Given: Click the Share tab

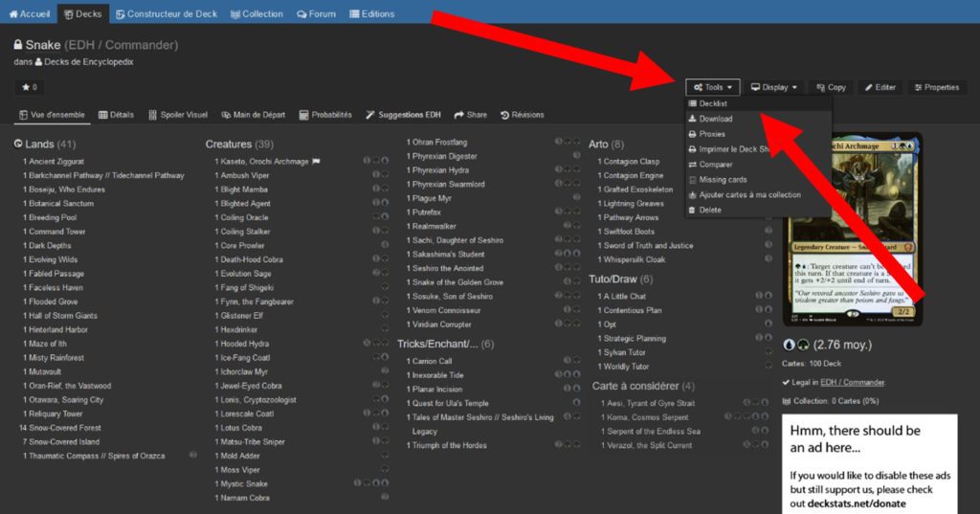Looking at the screenshot, I should click(x=471, y=115).
